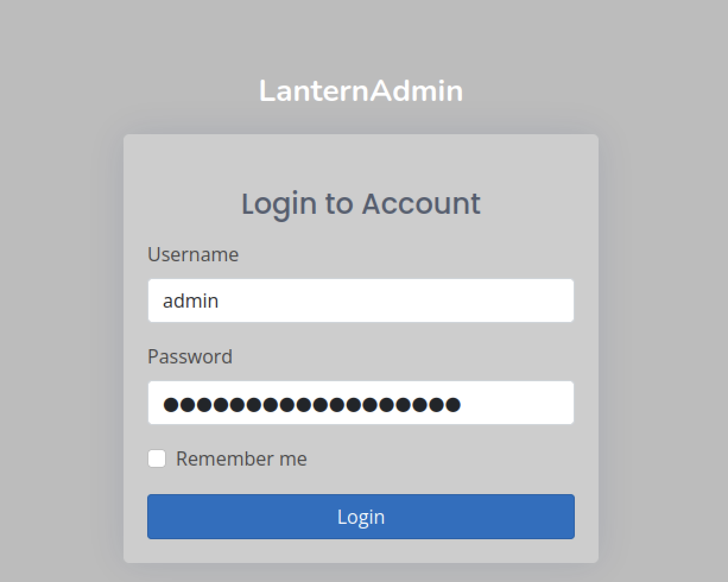Click the word Login on button
Image resolution: width=728 pixels, height=582 pixels.
360,517
